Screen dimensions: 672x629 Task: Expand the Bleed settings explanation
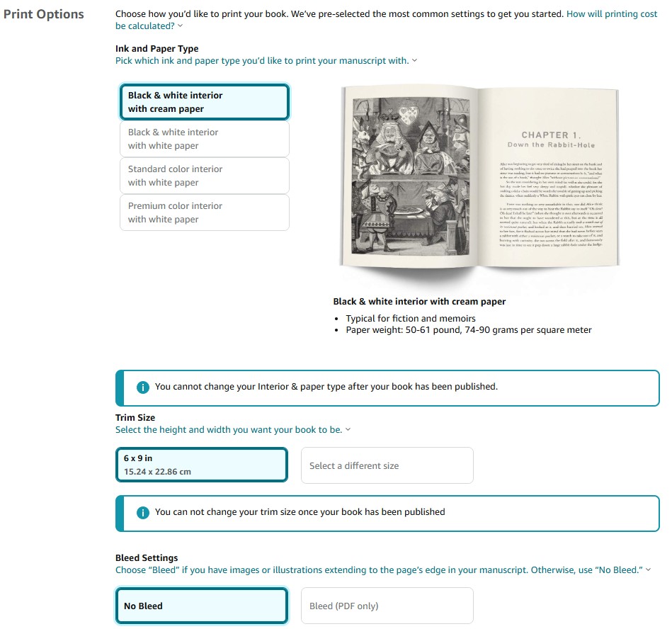click(x=648, y=570)
